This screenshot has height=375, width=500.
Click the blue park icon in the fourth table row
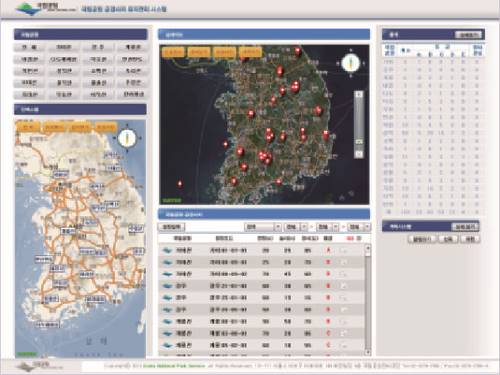point(167,286)
